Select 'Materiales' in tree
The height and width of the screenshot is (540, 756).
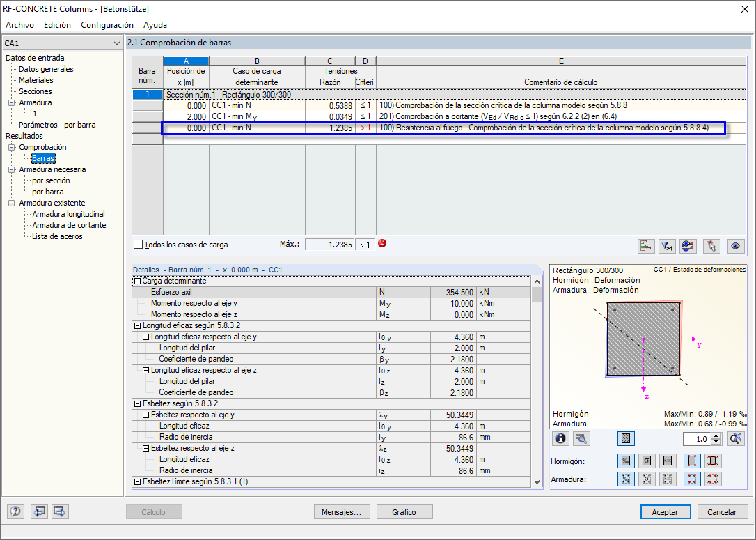coord(36,80)
